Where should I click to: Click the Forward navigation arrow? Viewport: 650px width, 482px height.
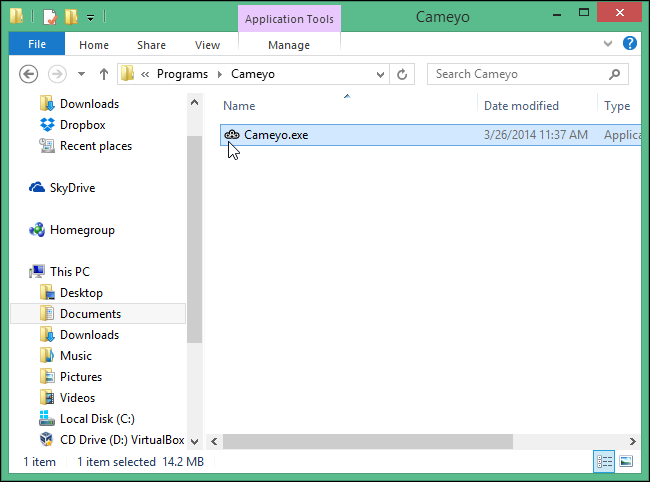tap(57, 74)
